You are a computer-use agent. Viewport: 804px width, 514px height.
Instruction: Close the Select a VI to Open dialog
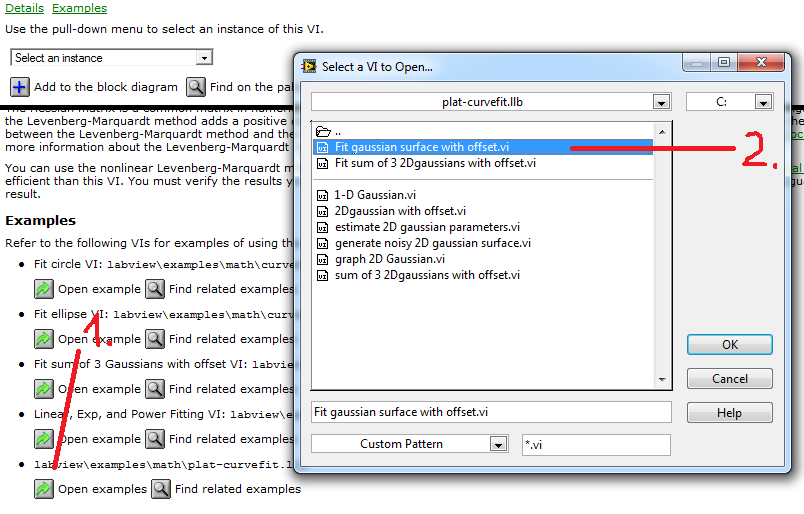(761, 63)
